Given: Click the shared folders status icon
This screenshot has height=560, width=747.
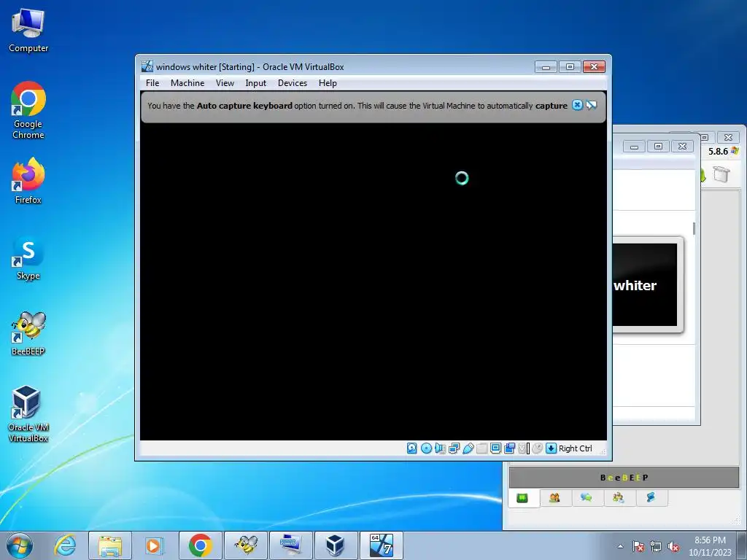Looking at the screenshot, I should pyautogui.click(x=481, y=448).
